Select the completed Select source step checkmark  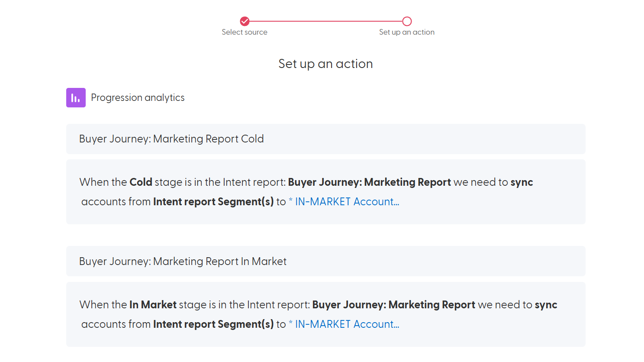point(245,20)
